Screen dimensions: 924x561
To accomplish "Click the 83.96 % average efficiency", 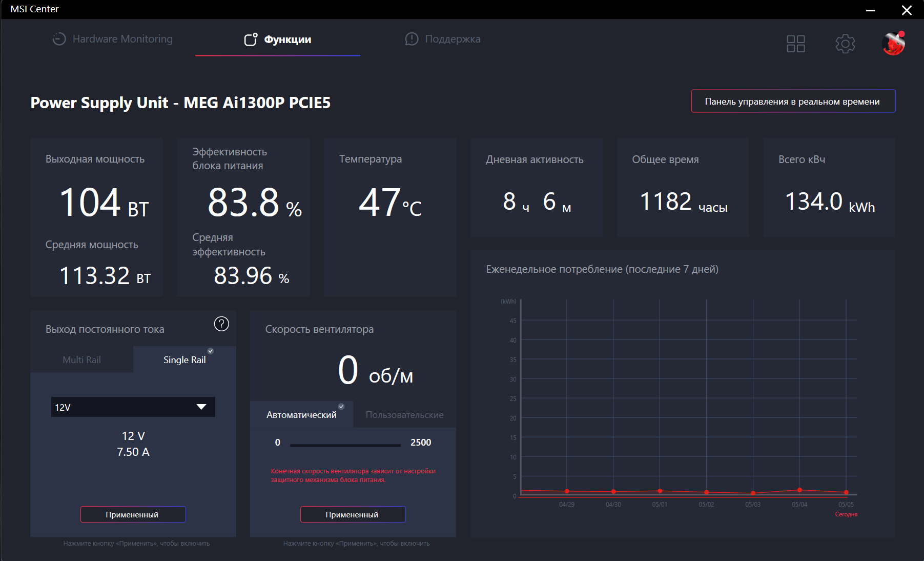I will click(x=252, y=276).
